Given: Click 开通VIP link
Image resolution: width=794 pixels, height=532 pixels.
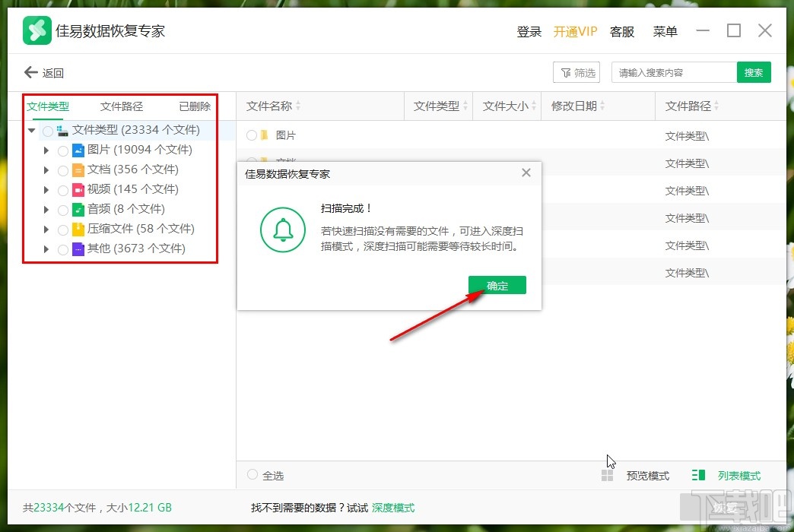Looking at the screenshot, I should click(575, 31).
